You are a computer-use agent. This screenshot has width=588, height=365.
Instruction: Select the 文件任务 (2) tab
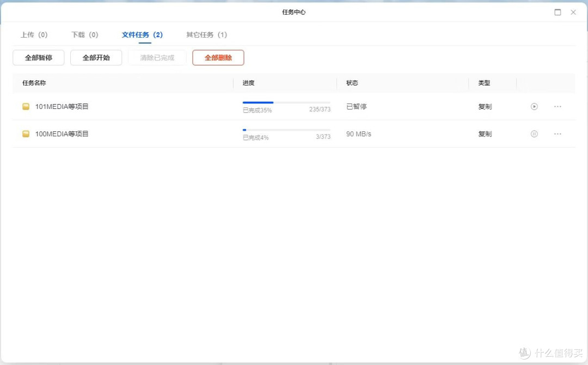click(x=142, y=35)
